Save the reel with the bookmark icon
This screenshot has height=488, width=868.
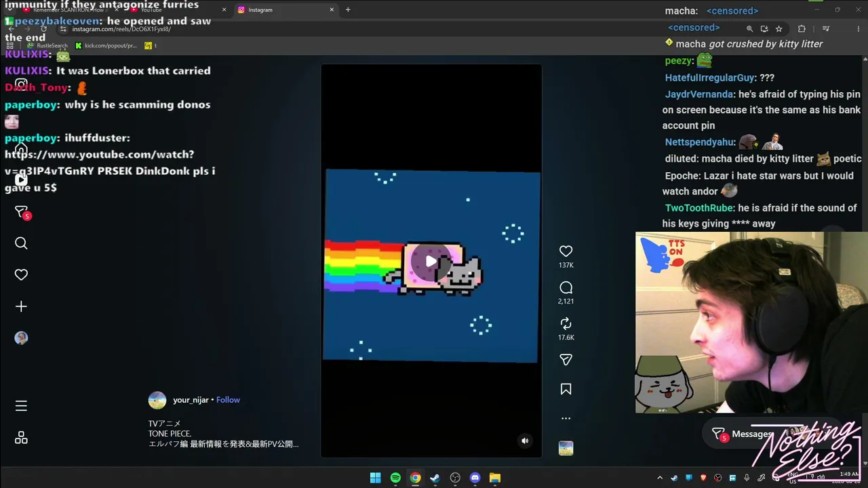point(566,389)
